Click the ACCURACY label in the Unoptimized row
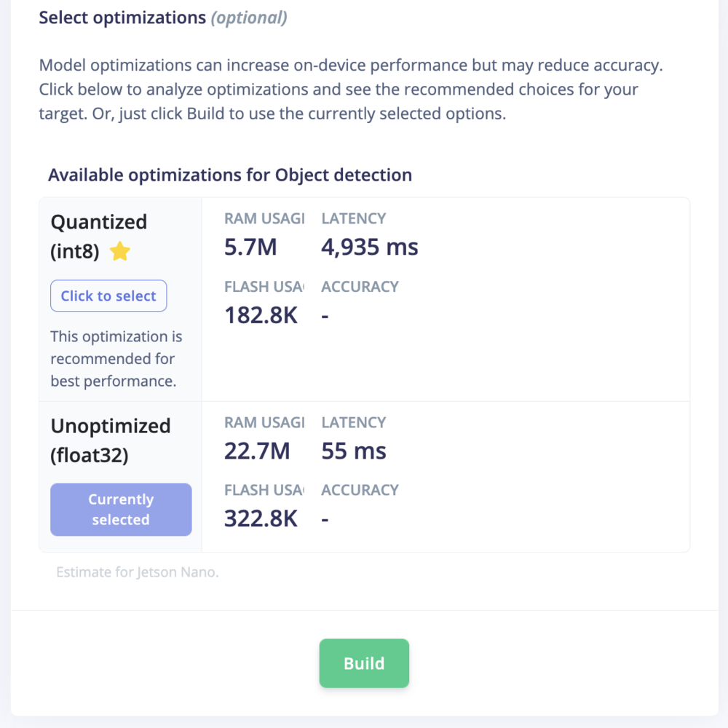Image resolution: width=728 pixels, height=728 pixels. point(360,490)
